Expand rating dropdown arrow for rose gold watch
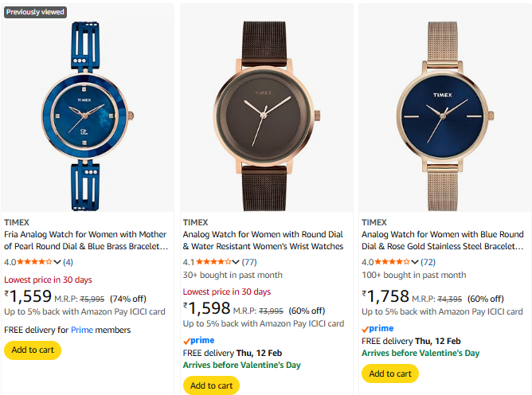The width and height of the screenshot is (532, 395). pos(415,262)
